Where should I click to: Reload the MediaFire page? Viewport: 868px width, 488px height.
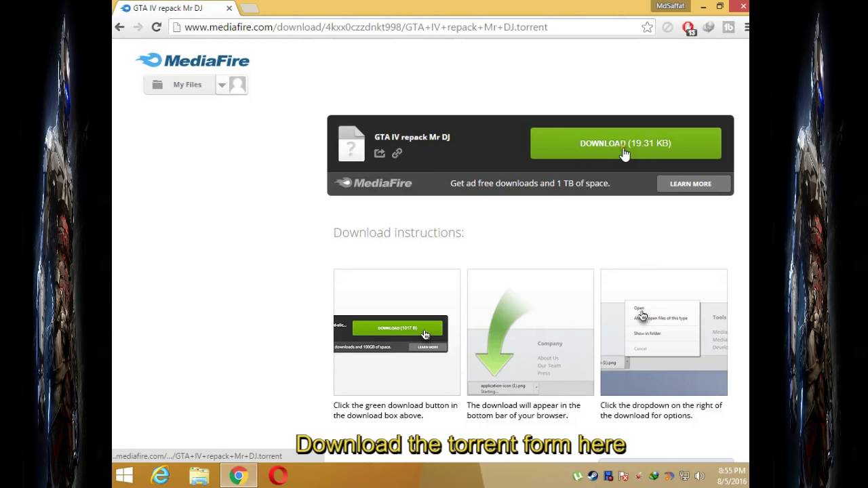(x=156, y=27)
